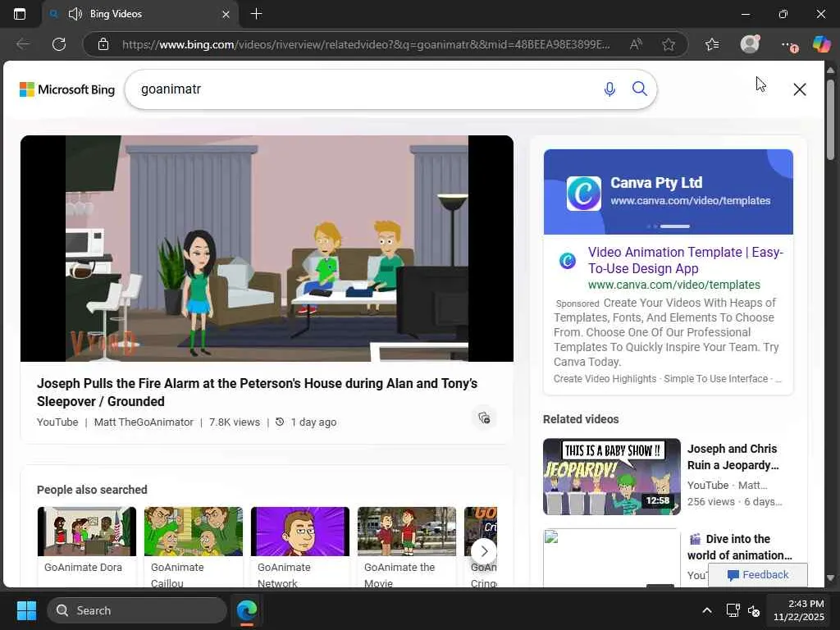Click Simple To Use Interface sitelink
Screen dimensions: 840x630
coord(715,379)
